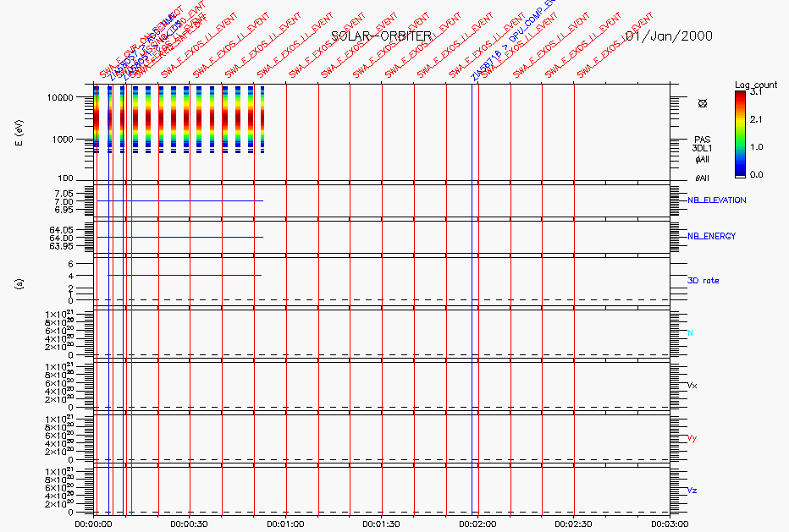
Task: Click the 10000 energy tick label
Action: (60, 97)
